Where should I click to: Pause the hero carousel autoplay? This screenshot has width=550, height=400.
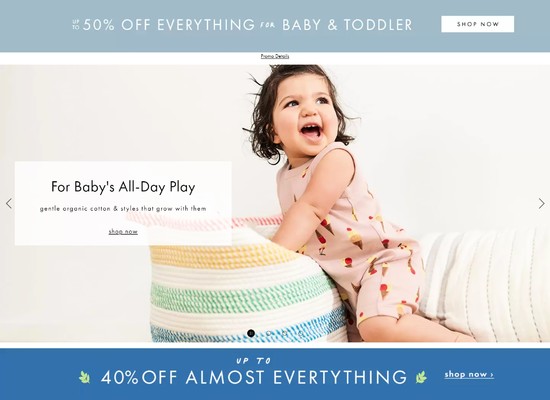click(x=251, y=333)
